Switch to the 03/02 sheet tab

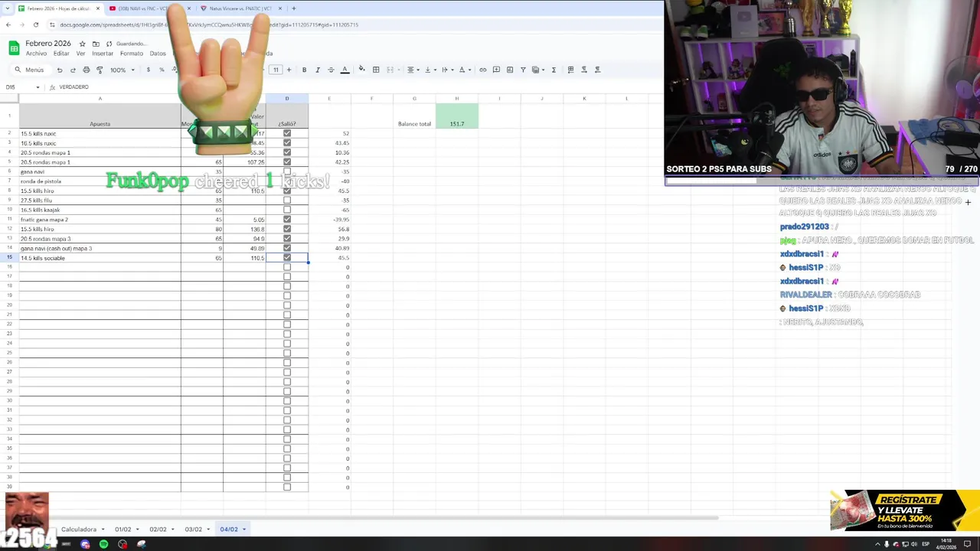click(x=193, y=530)
